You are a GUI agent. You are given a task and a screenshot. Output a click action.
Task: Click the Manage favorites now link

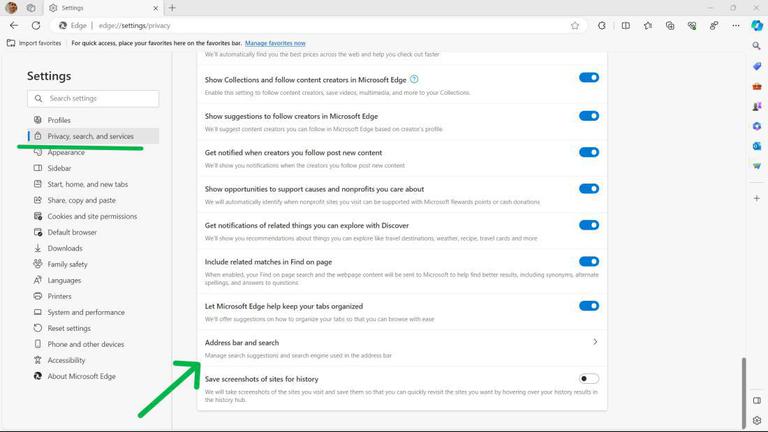pos(275,43)
